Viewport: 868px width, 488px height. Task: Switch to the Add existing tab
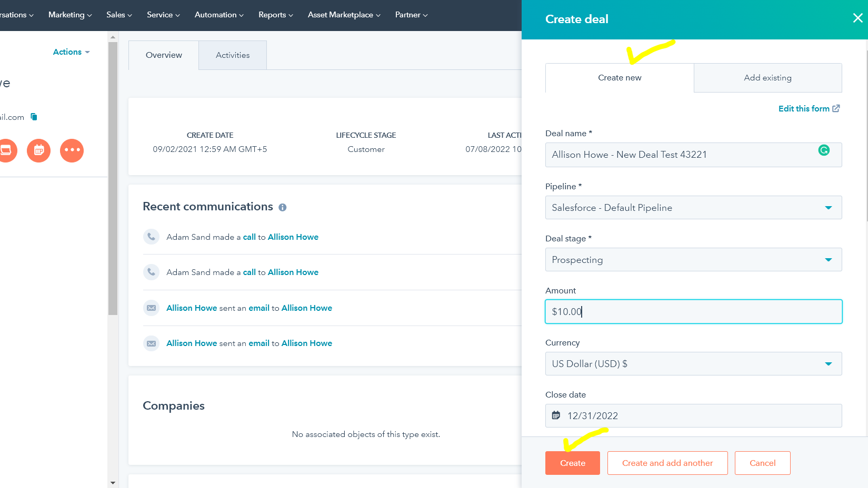[767, 77]
